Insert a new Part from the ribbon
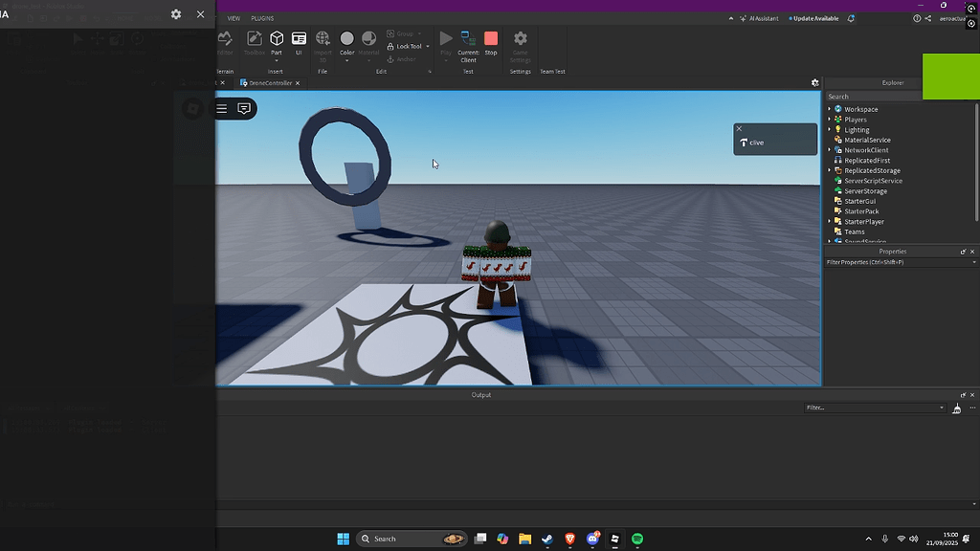 tap(276, 38)
